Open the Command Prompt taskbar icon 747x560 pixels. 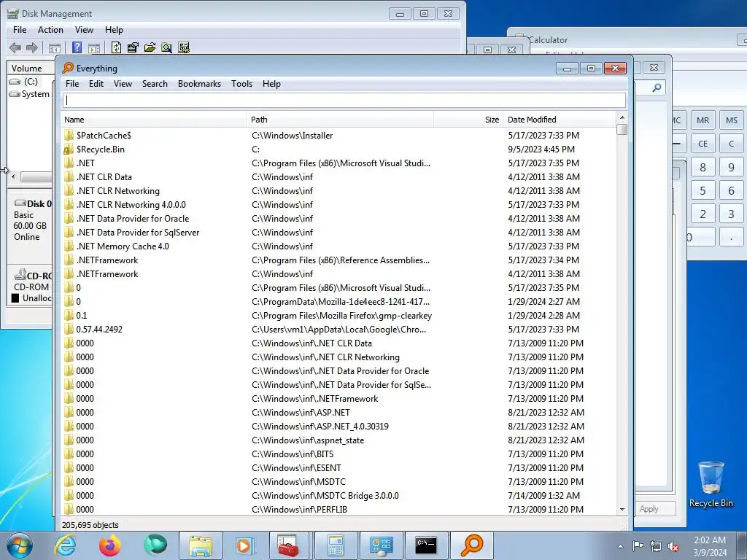pyautogui.click(x=426, y=545)
